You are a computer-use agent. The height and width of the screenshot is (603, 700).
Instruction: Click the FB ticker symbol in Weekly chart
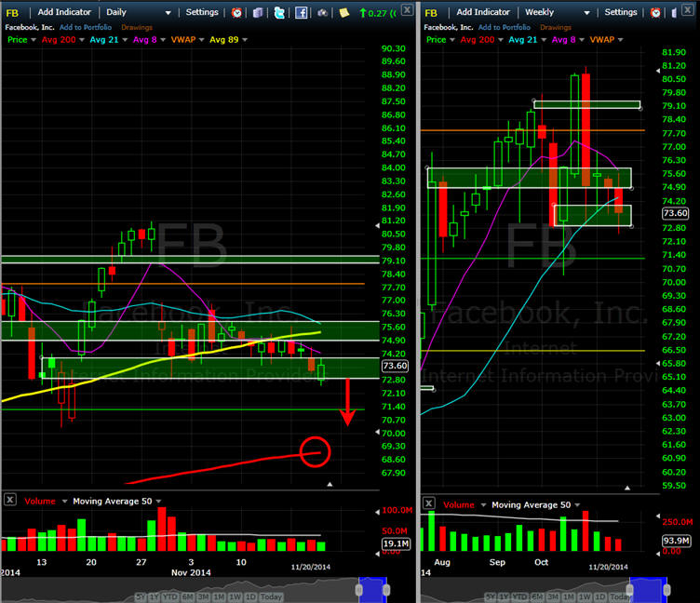coord(431,13)
